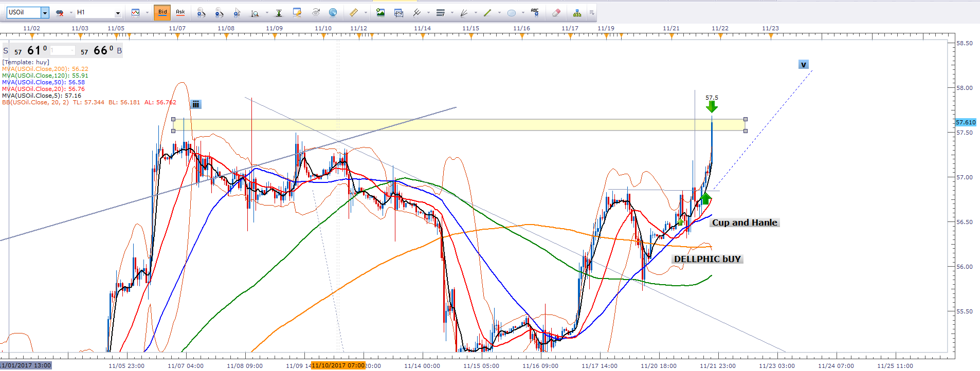Click the 57.5 green down arrow marker
The height and width of the screenshot is (371, 980).
point(712,106)
